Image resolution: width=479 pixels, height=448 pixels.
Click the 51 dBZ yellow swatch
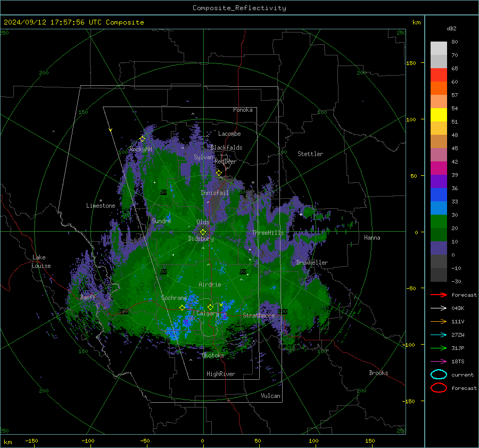click(x=439, y=115)
